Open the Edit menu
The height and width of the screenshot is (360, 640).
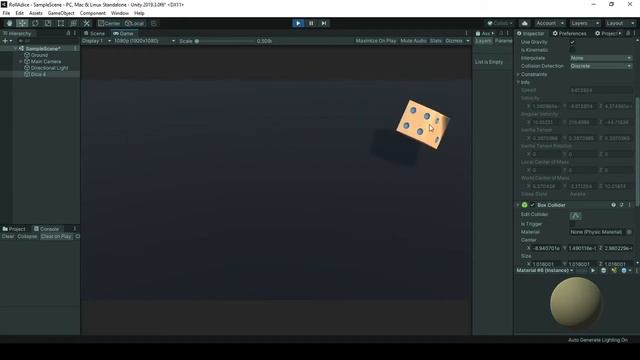(x=19, y=13)
